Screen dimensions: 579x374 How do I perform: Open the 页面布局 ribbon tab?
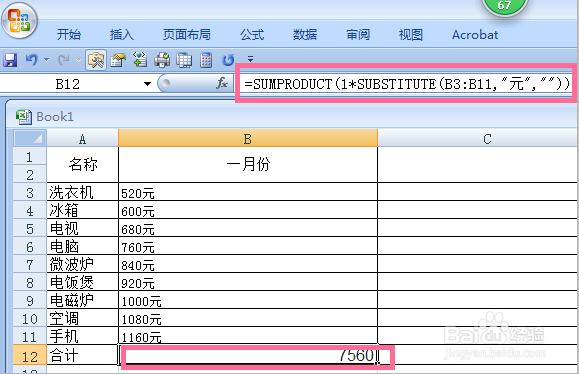pos(187,35)
